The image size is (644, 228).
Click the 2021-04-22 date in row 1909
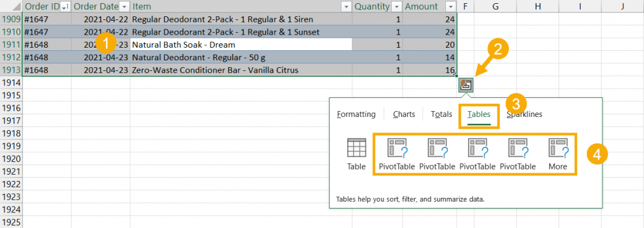(x=101, y=19)
